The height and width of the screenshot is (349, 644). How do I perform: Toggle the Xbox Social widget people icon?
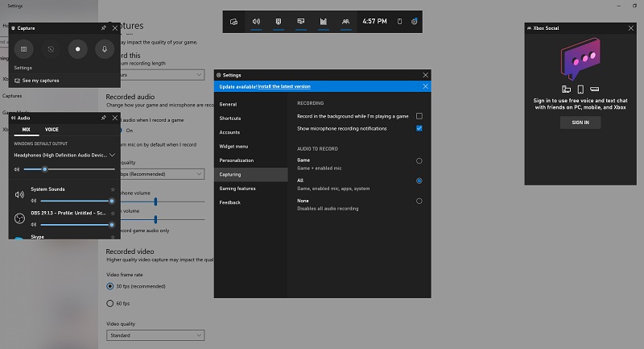pyautogui.click(x=346, y=22)
